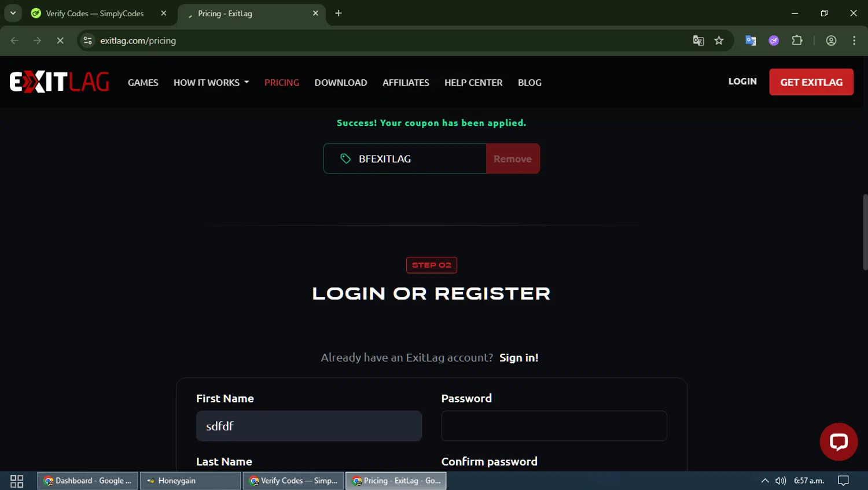The height and width of the screenshot is (490, 868).
Task: Open Windows Task View
Action: coord(17,481)
